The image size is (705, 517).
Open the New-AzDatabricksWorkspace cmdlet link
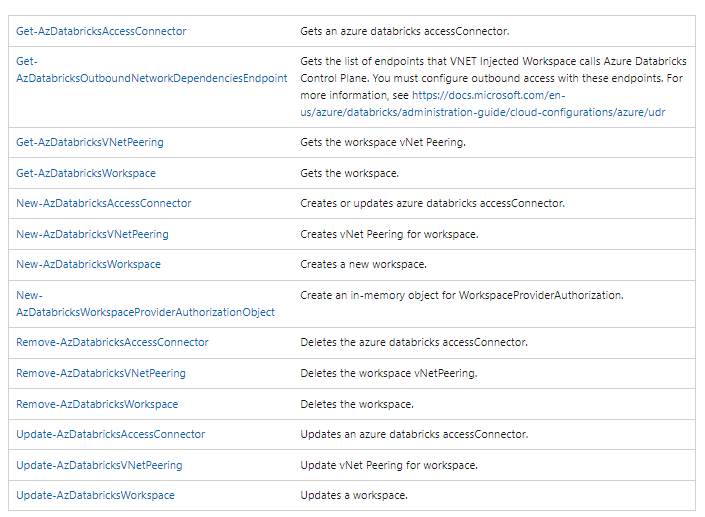(x=89, y=264)
